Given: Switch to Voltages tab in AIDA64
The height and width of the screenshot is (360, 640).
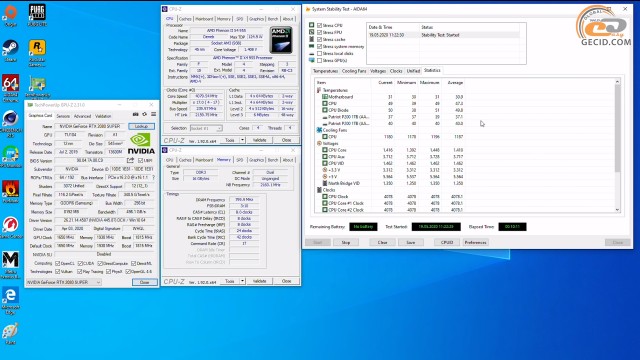Looking at the screenshot, I should (378, 71).
